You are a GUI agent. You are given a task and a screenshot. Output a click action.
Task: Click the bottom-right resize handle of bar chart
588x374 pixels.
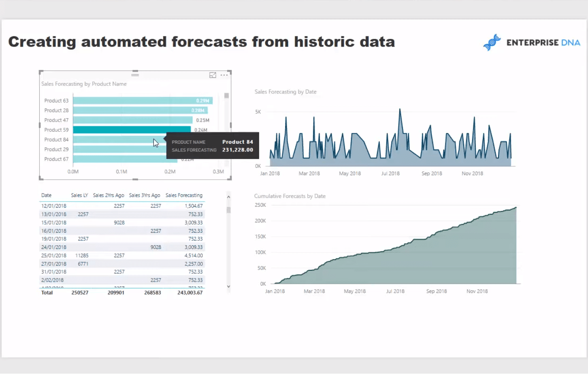(x=230, y=178)
